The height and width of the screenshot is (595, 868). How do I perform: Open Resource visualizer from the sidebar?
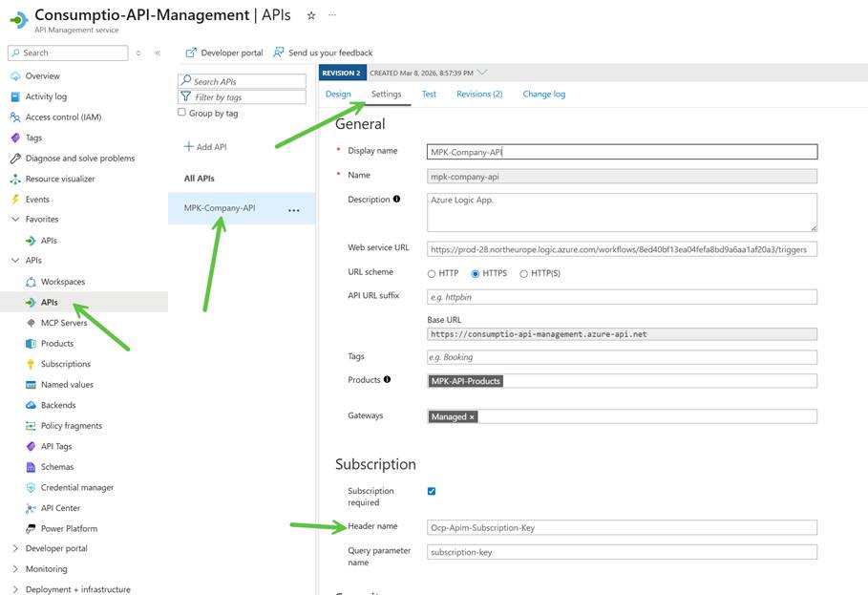pyautogui.click(x=59, y=179)
